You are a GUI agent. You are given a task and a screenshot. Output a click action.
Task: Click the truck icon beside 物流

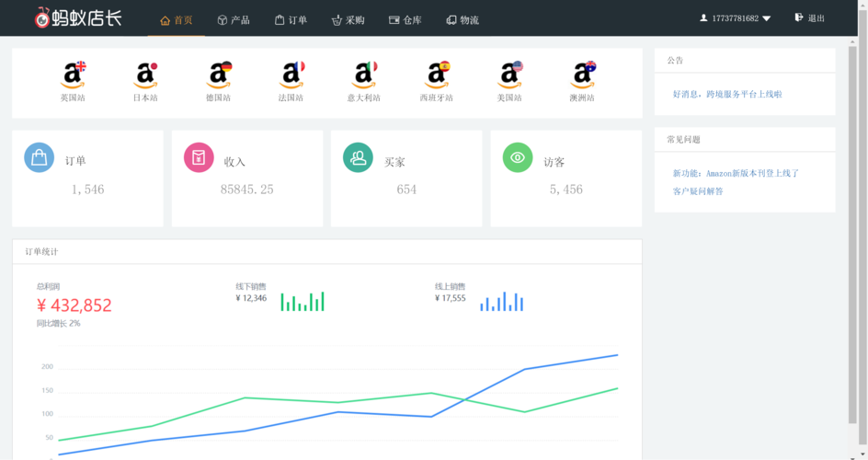[x=451, y=20]
